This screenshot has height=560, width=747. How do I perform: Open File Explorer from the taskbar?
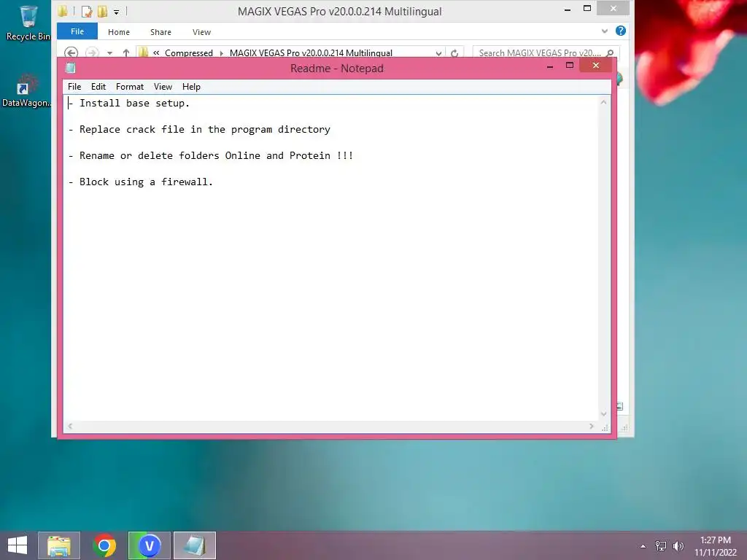click(x=59, y=545)
